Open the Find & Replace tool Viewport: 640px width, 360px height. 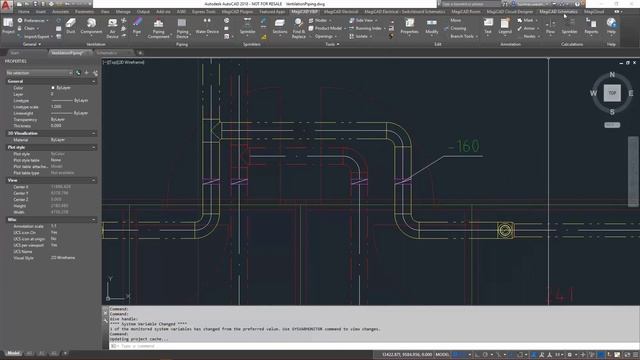pos(298,28)
